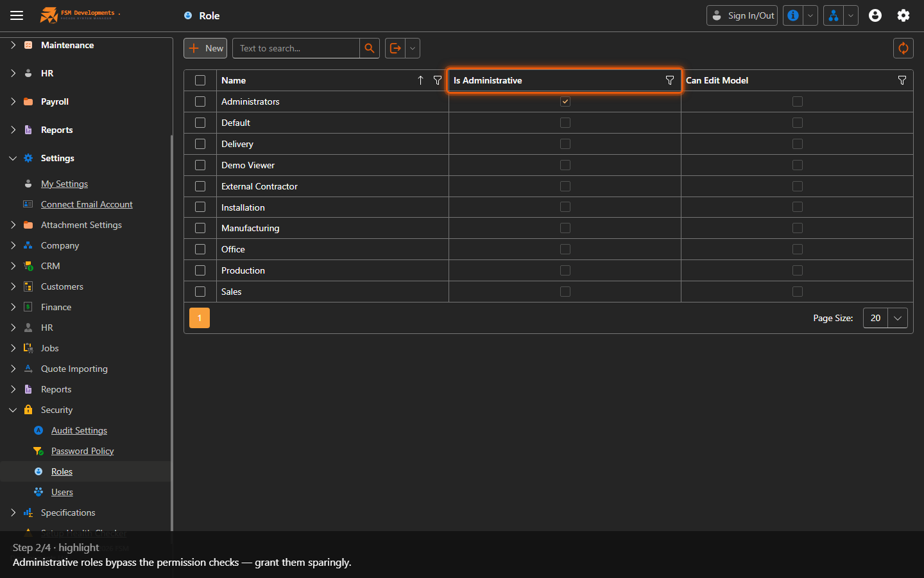Open the hamburger navigation menu
The width and height of the screenshot is (924, 578).
(17, 15)
